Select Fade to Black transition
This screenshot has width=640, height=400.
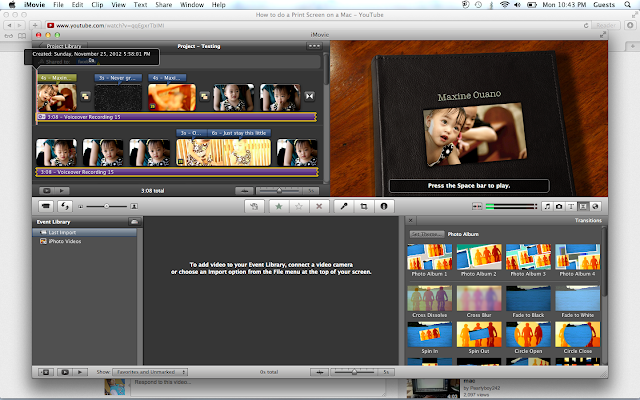pyautogui.click(x=528, y=302)
